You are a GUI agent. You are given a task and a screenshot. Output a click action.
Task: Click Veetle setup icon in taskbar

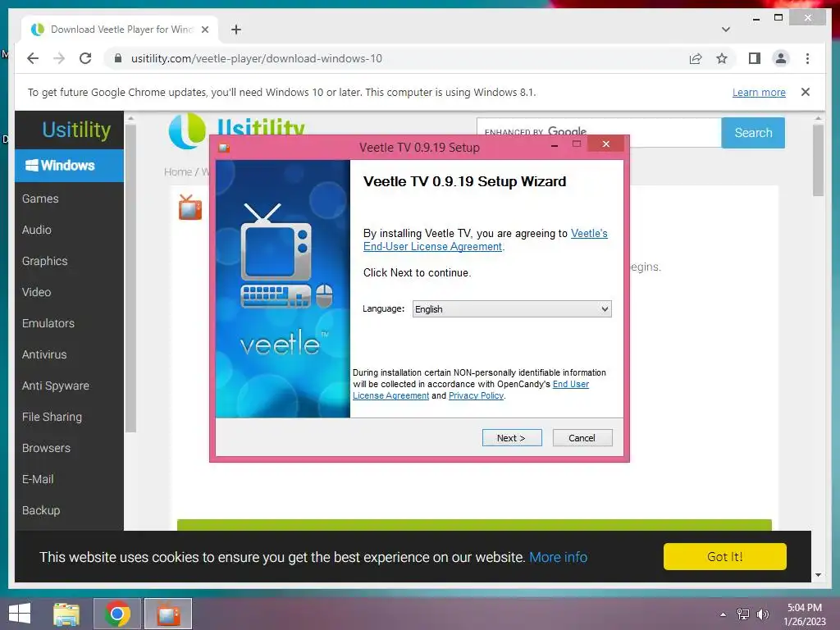168,614
